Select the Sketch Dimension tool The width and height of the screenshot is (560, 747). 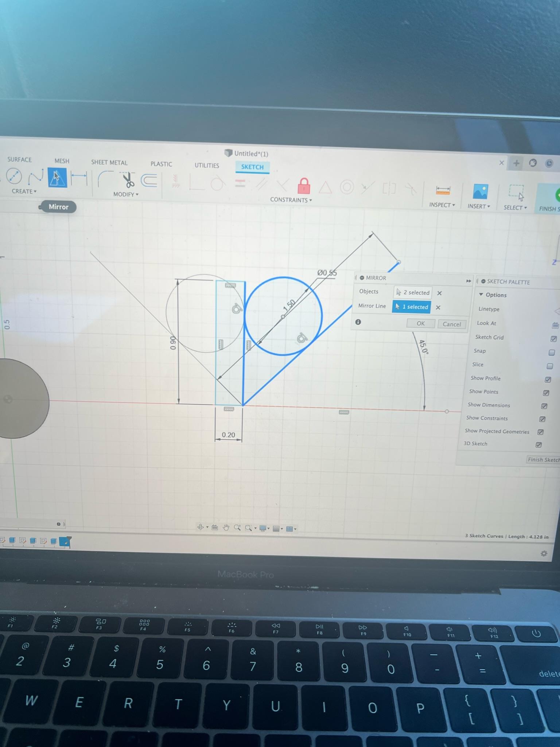tap(79, 179)
